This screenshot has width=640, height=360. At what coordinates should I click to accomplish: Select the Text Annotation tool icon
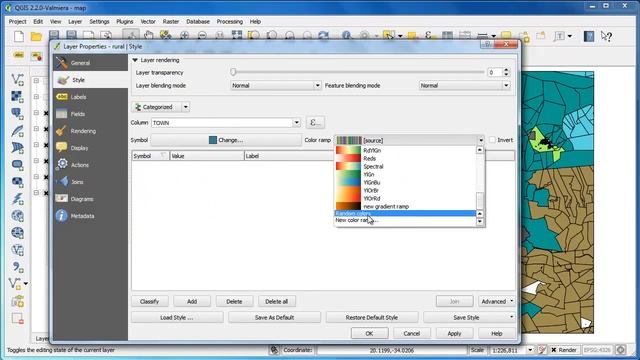tap(559, 36)
